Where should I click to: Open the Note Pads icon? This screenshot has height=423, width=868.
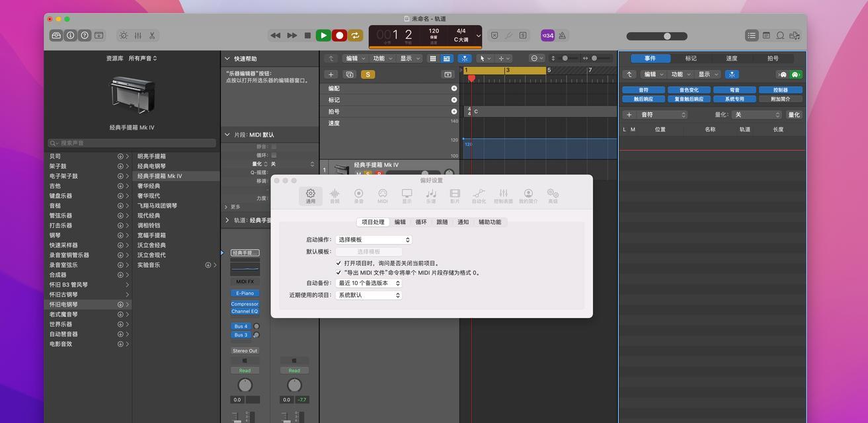click(x=766, y=36)
